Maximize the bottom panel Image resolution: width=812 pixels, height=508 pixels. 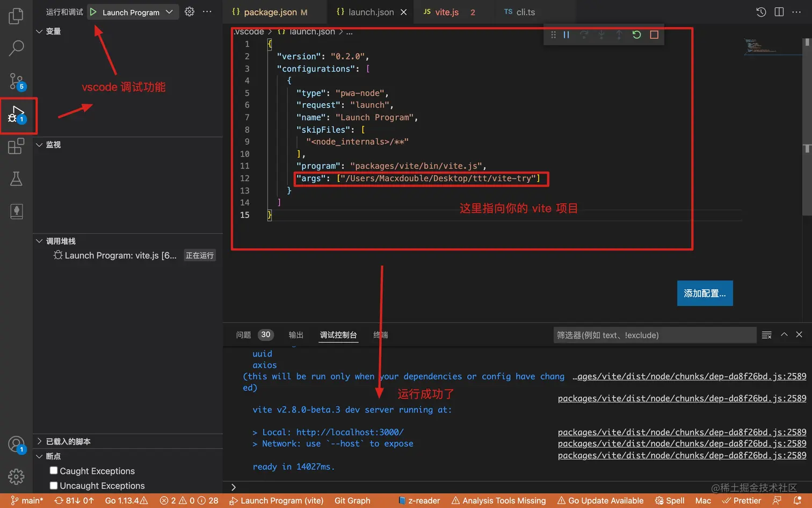tap(784, 334)
